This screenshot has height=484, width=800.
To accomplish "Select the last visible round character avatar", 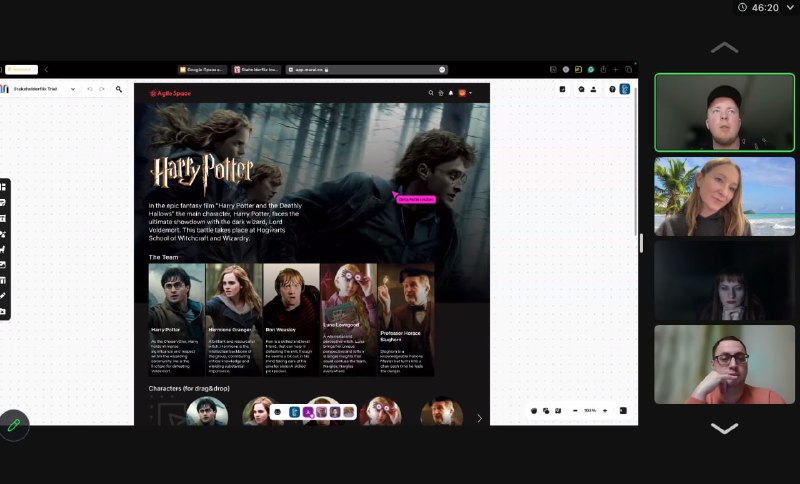I will [x=442, y=412].
